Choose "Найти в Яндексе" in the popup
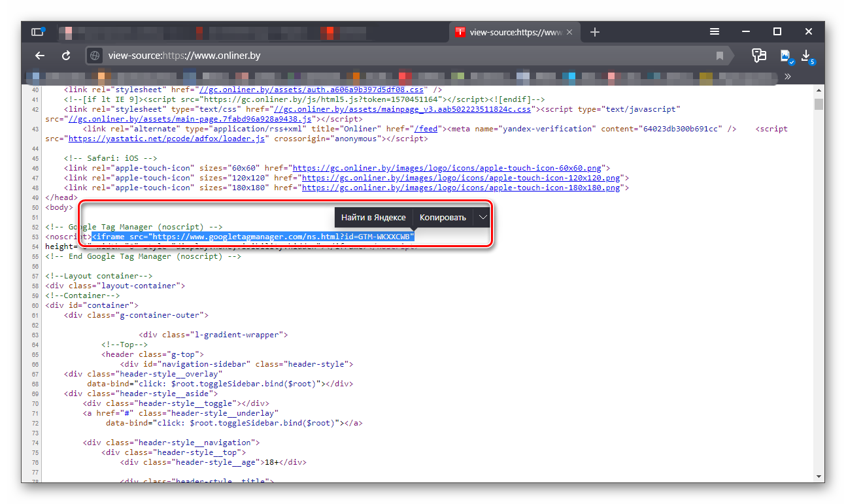The height and width of the screenshot is (504, 846). (373, 217)
